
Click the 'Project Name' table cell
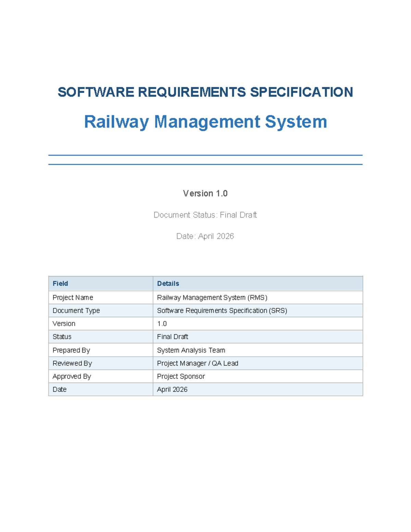click(x=101, y=297)
